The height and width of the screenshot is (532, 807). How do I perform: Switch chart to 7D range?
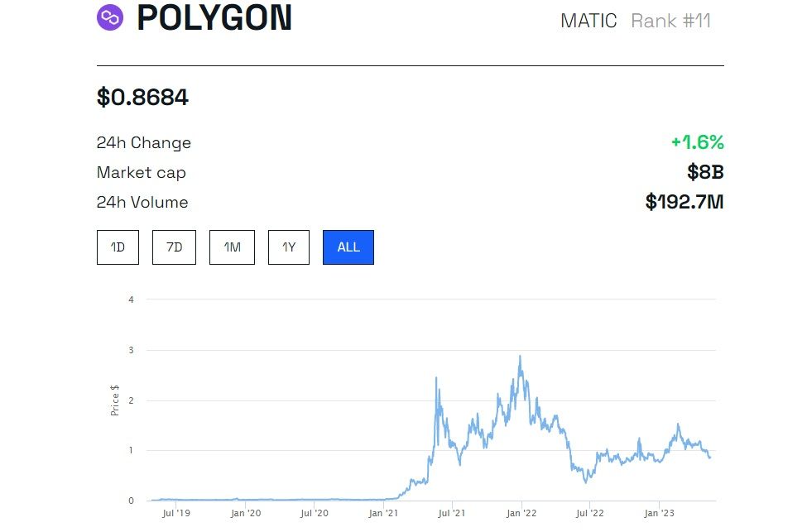click(174, 247)
